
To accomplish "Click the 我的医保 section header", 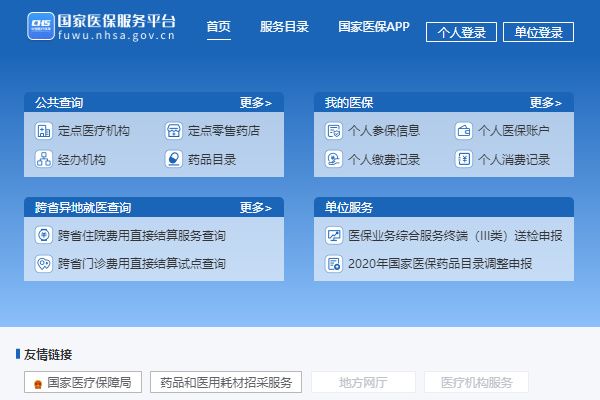I will [x=349, y=103].
